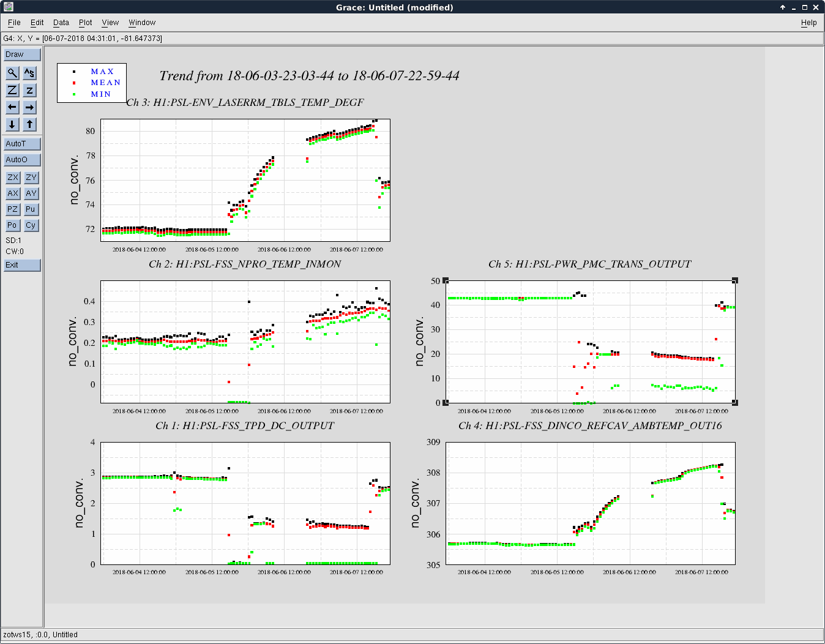Click the MAX/MEAN/MIN legend box
The image size is (825, 644).
(x=92, y=83)
